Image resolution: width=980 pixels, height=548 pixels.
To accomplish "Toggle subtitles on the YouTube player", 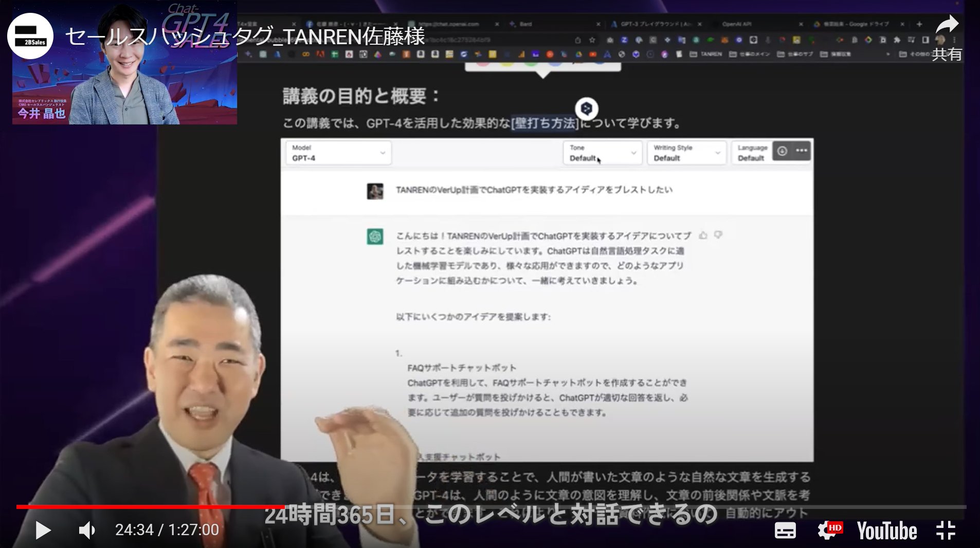I will (785, 531).
